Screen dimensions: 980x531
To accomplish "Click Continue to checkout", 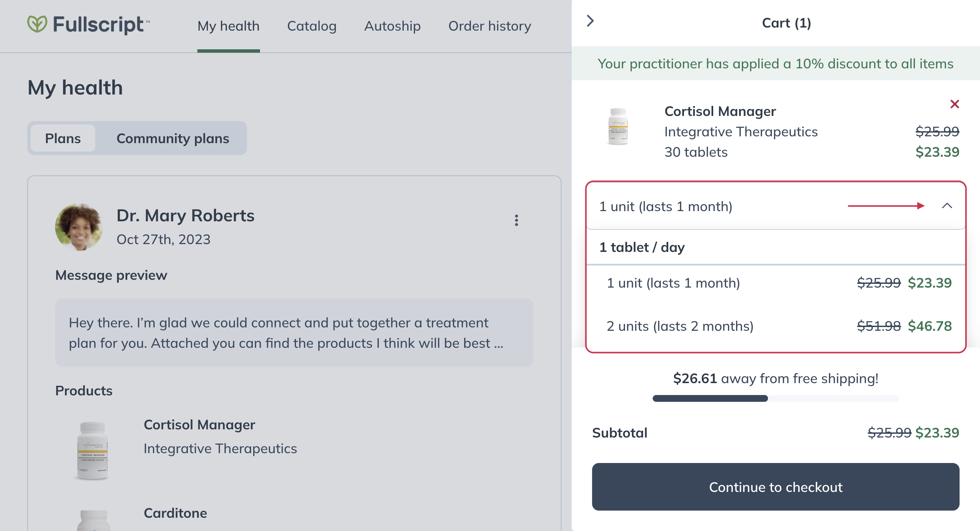I will click(775, 486).
